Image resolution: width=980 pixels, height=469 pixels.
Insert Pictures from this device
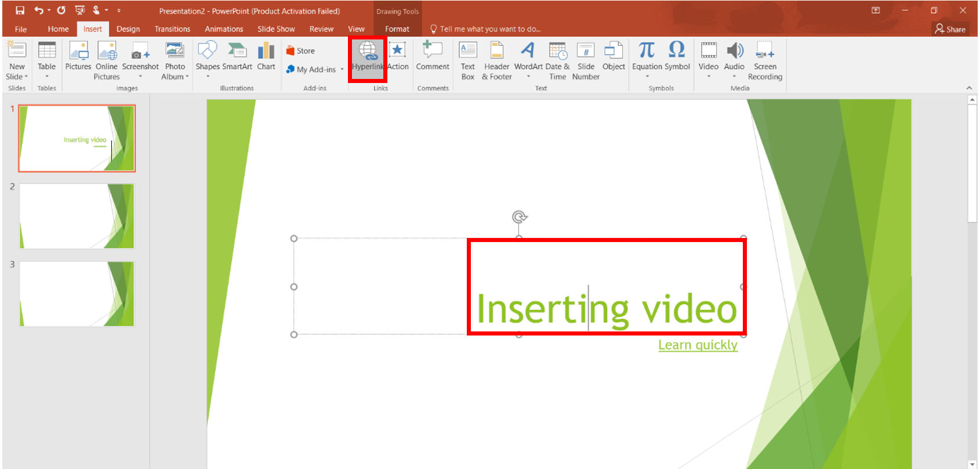pos(78,56)
